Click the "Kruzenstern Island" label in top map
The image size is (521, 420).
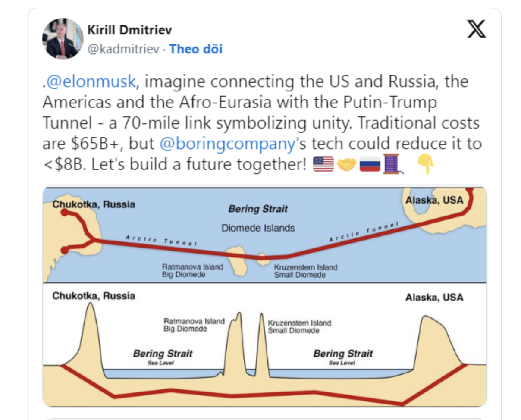point(306,267)
